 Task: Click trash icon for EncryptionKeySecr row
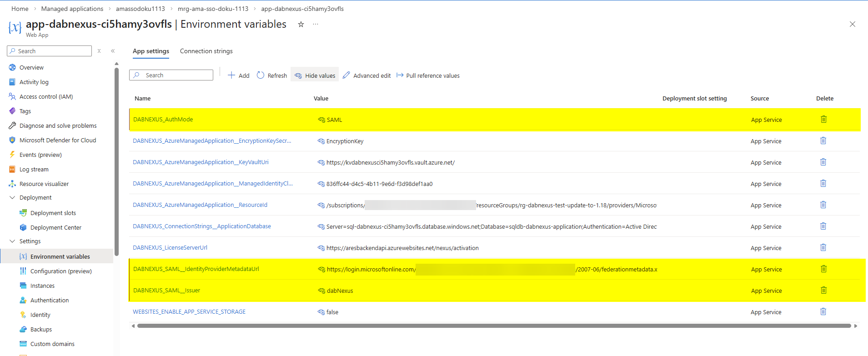823,140
